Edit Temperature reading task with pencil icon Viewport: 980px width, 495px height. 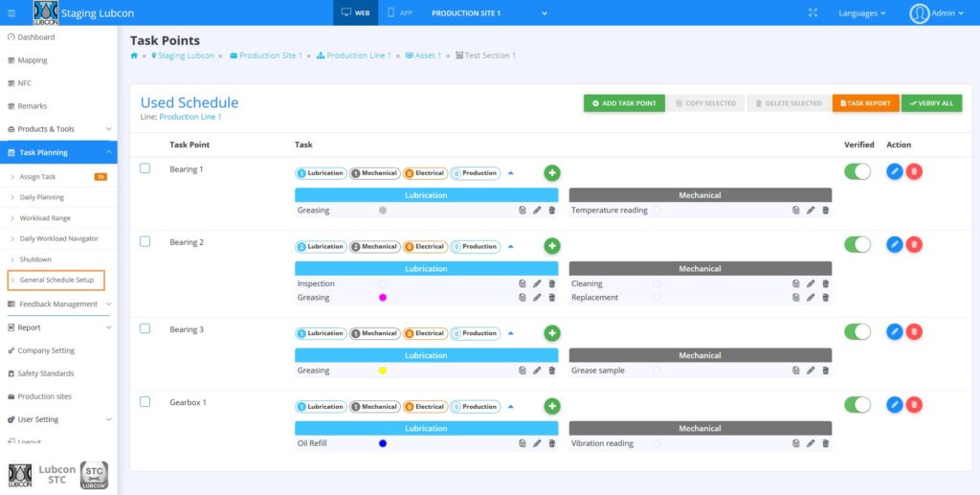click(x=811, y=210)
